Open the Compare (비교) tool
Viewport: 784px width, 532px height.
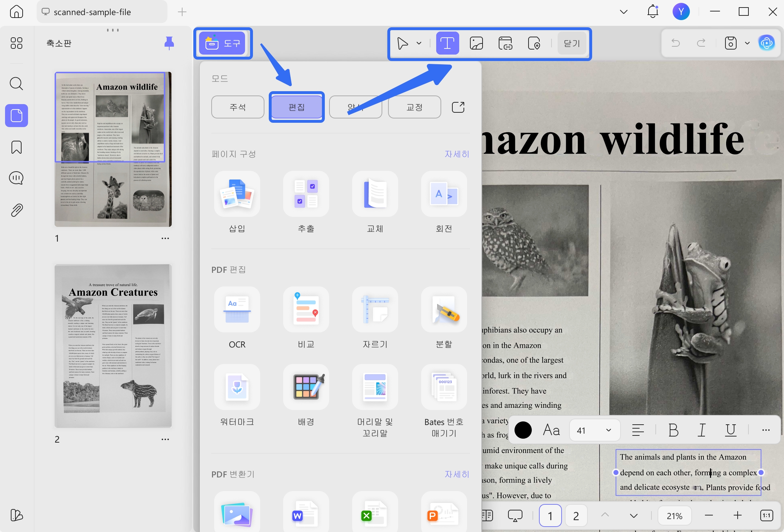(306, 309)
